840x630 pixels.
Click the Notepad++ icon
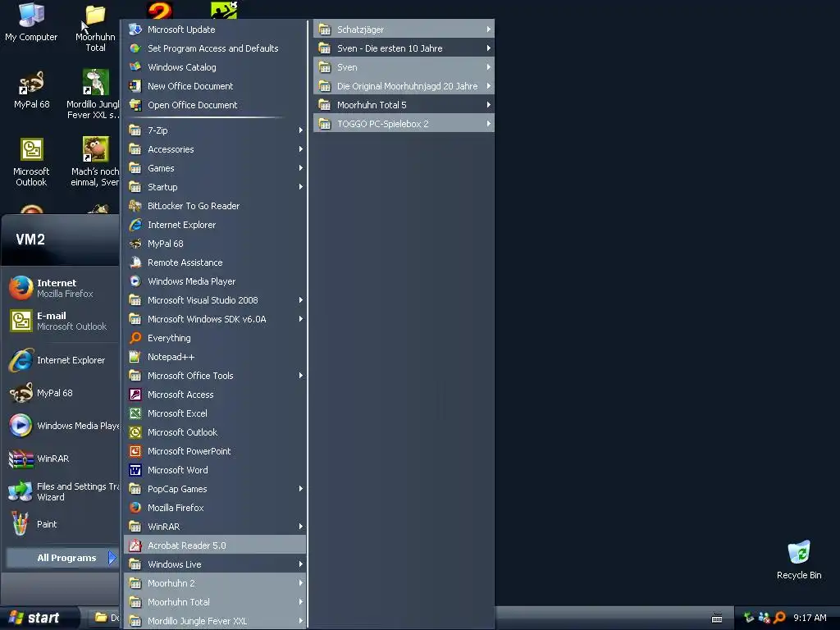(135, 357)
